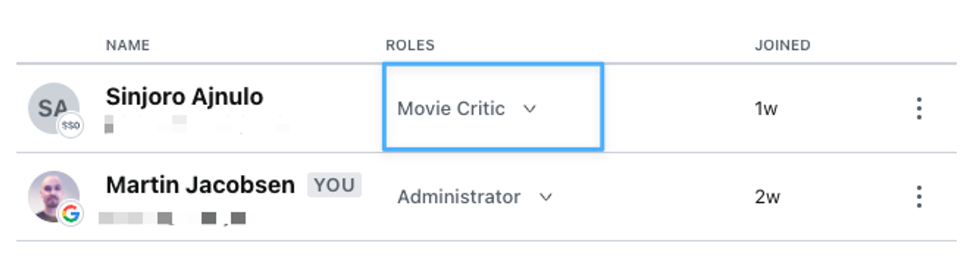Click the chevron beside Administrator
The height and width of the screenshot is (278, 980).
coord(546,197)
